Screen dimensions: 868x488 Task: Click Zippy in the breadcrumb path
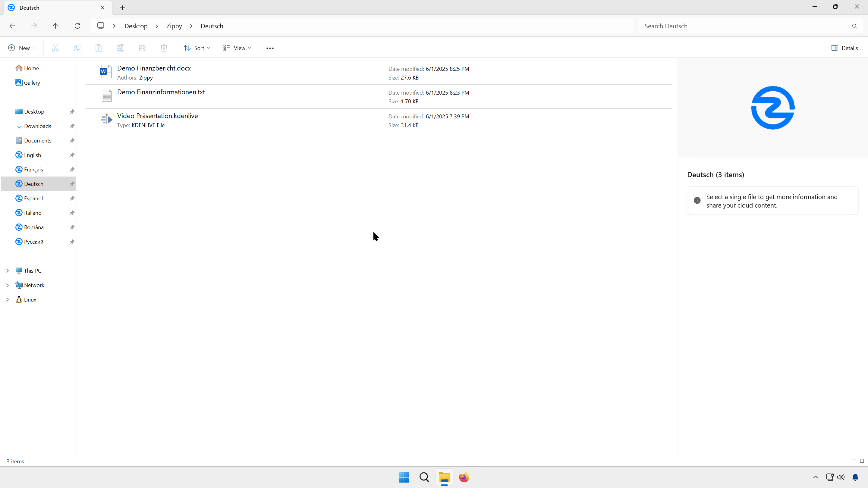point(174,26)
